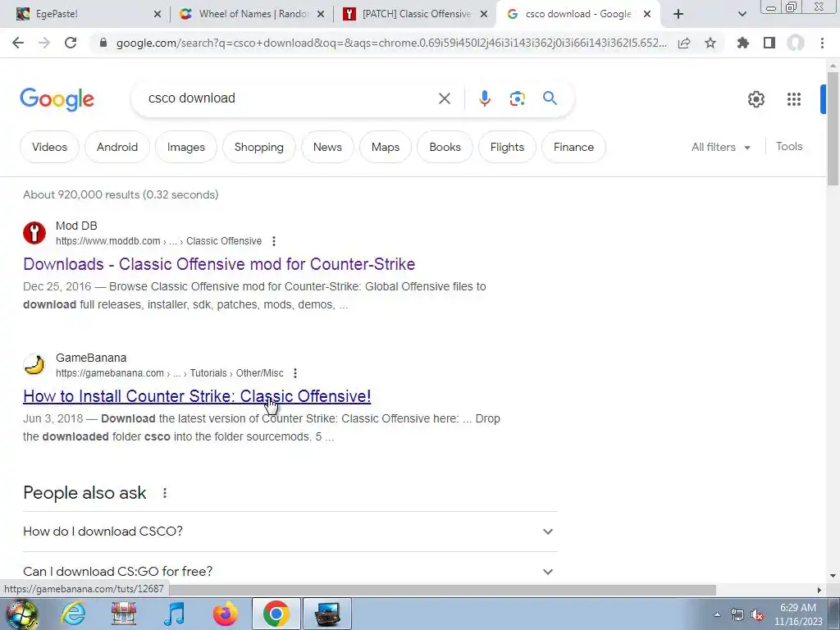This screenshot has width=840, height=630.
Task: Open the Chrome three-dot menu
Action: coord(822,43)
